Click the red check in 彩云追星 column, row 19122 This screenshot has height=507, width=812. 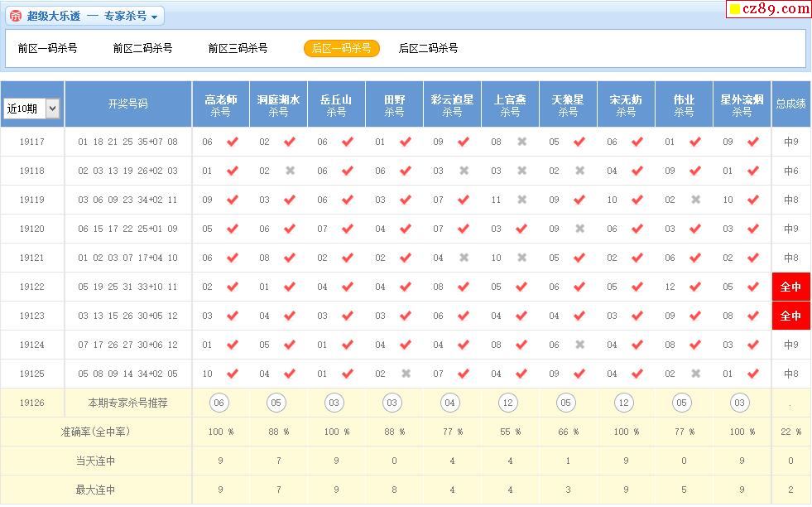(464, 287)
